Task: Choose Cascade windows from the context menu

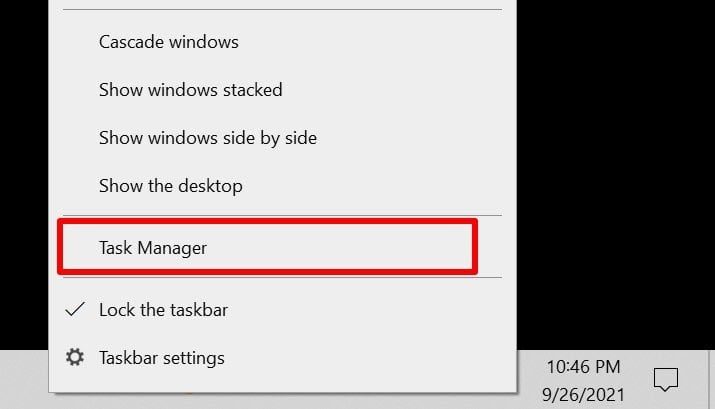Action: click(168, 42)
